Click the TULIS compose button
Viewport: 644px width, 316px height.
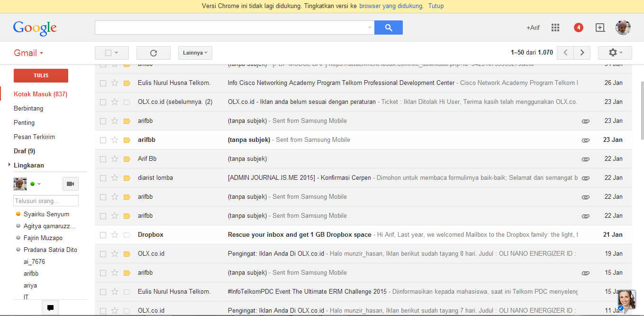tap(41, 75)
